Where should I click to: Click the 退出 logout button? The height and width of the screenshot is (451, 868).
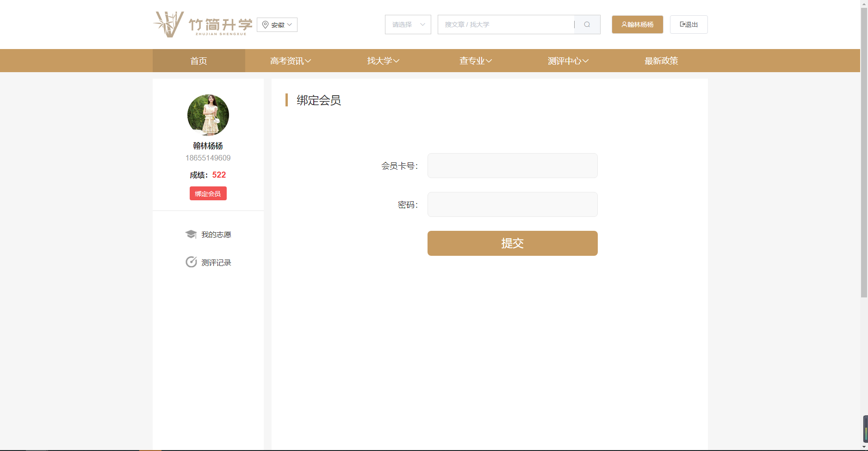coord(688,25)
